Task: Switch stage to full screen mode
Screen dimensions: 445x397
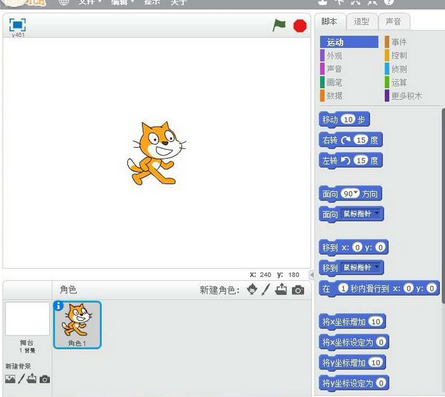Action: point(18,25)
